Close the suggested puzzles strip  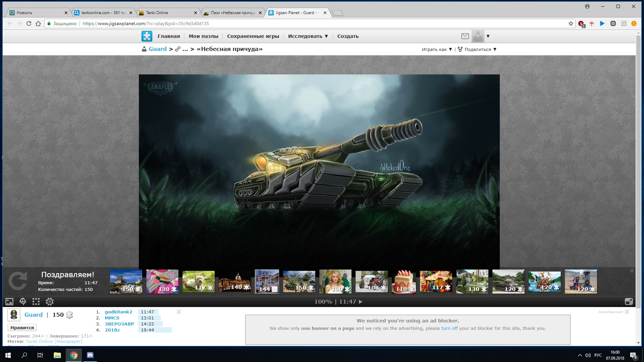tap(632, 271)
